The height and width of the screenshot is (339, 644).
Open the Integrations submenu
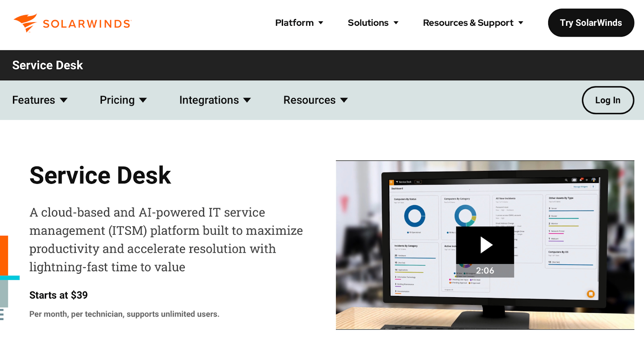pyautogui.click(x=209, y=100)
